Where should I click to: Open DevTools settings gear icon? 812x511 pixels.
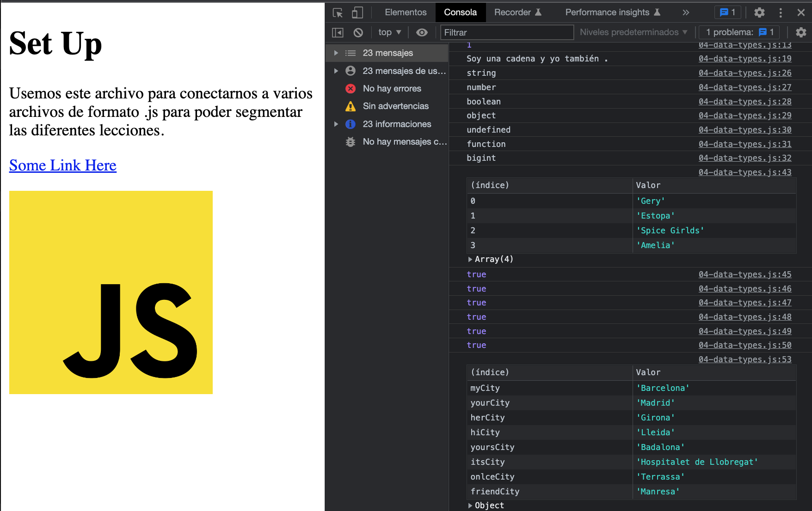pyautogui.click(x=759, y=12)
